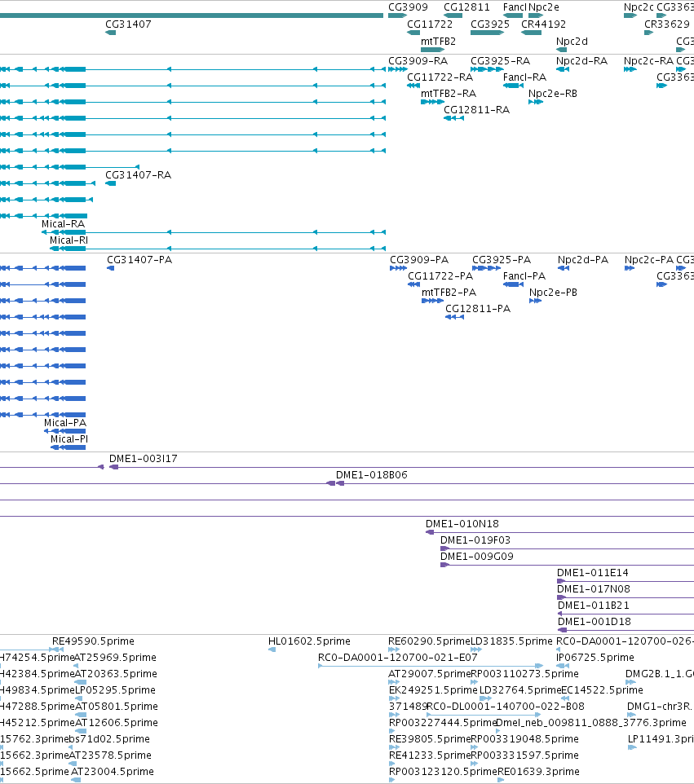Click the mtTFB2-PA protein label
The image size is (694, 784).
449,293
